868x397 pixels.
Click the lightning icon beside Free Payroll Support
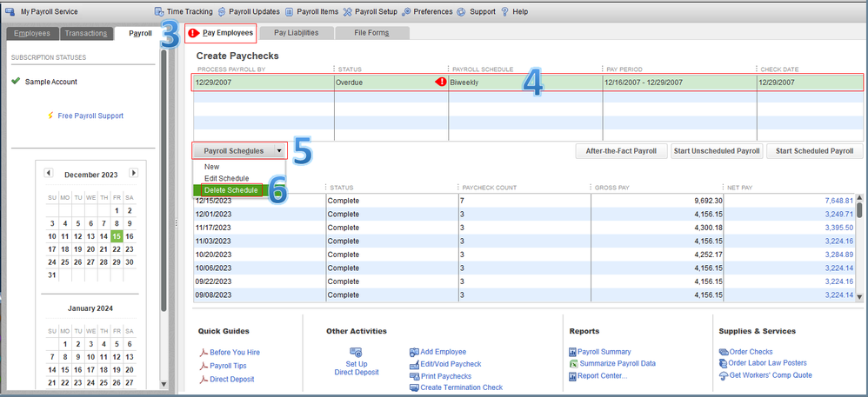pyautogui.click(x=50, y=116)
